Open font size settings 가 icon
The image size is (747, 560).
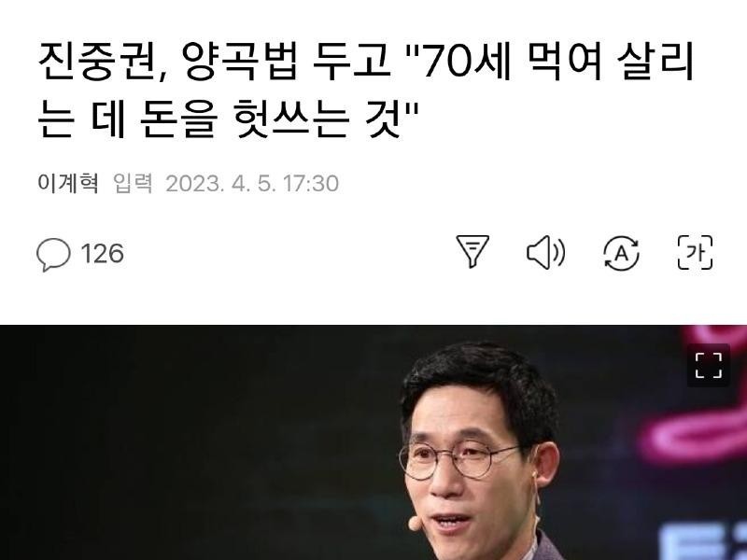pyautogui.click(x=695, y=252)
